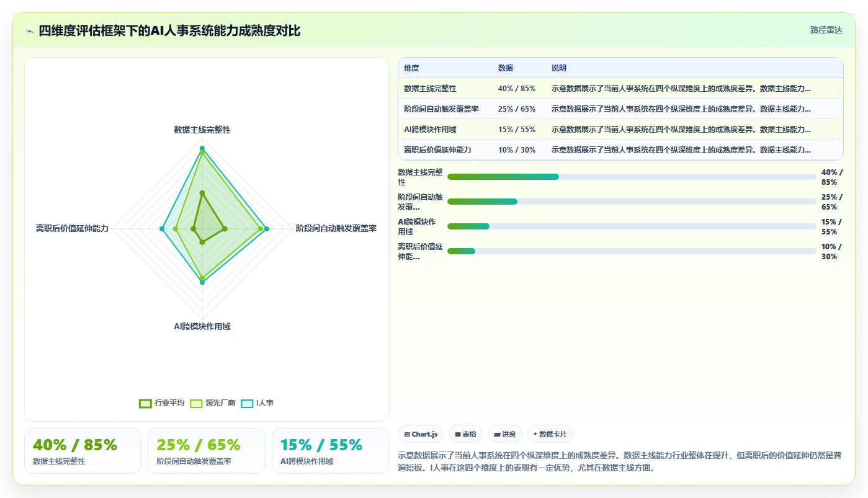This screenshot has width=868, height=498.
Task: Click the AI跨模块作用域 table row
Action: click(620, 130)
